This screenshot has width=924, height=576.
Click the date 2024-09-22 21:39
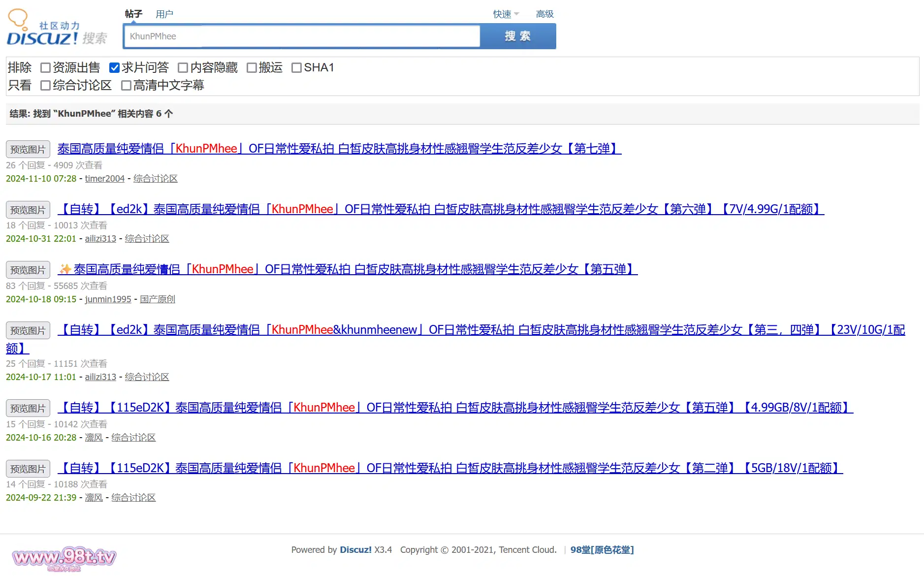click(x=41, y=497)
